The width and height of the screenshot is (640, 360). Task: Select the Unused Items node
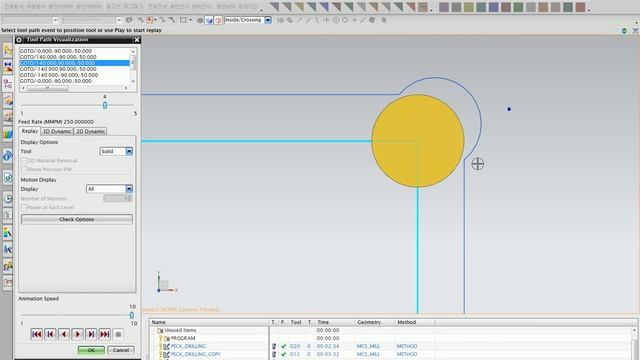[x=180, y=330]
